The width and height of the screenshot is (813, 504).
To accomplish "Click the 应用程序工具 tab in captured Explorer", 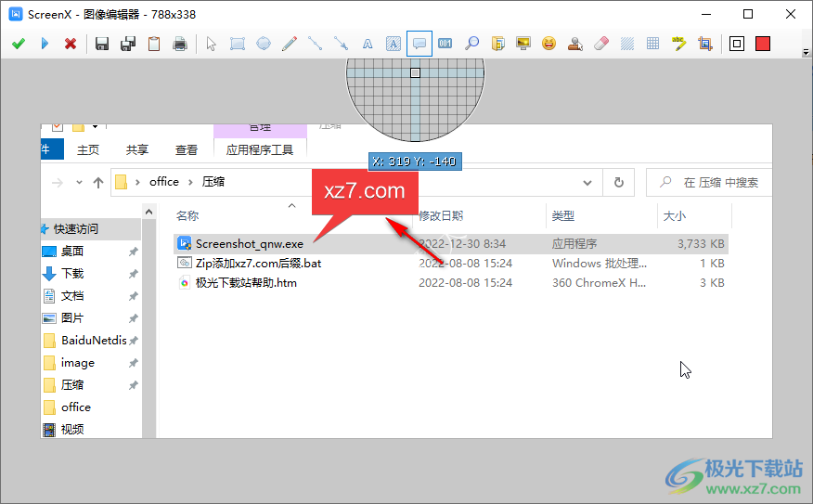I will click(x=260, y=149).
